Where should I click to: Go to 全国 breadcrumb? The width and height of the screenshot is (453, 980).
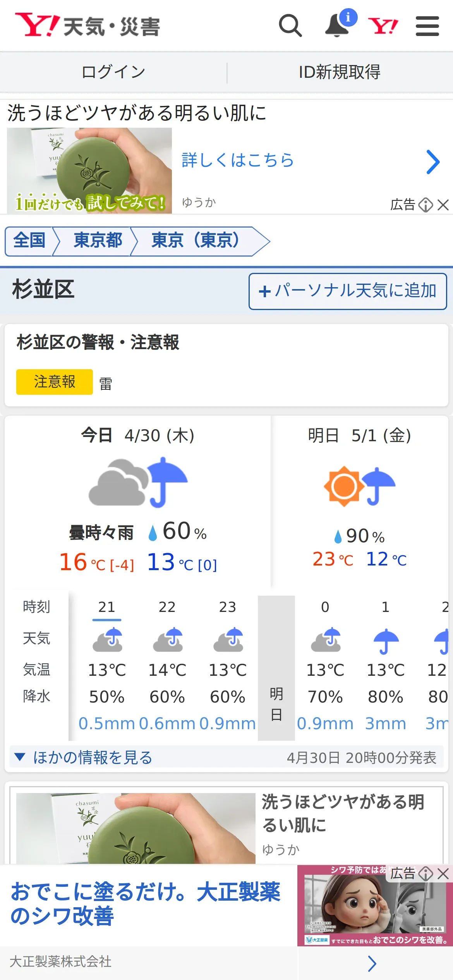tap(29, 241)
